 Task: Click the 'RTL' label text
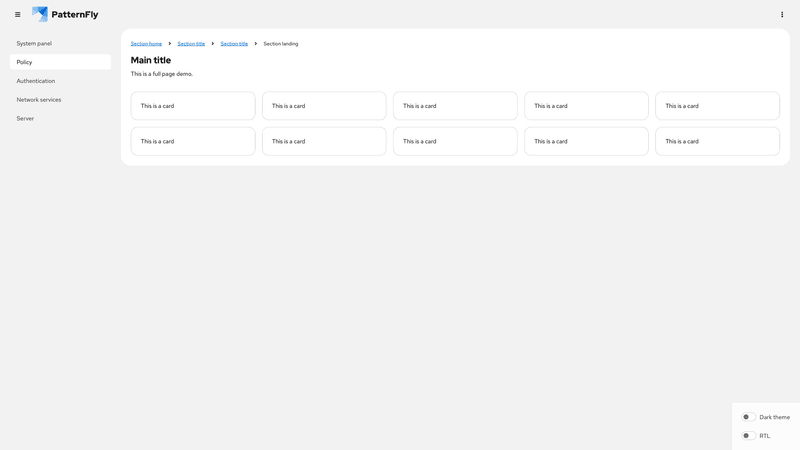click(x=764, y=436)
